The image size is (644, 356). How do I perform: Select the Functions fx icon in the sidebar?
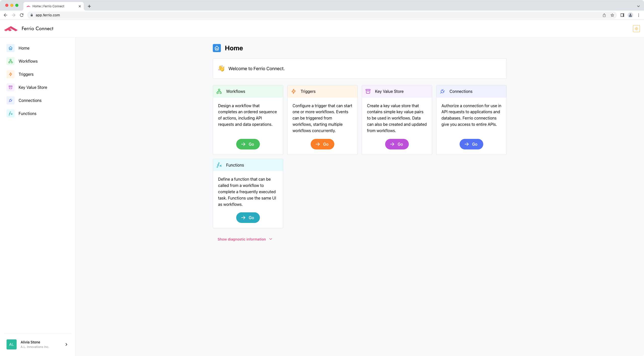11,113
